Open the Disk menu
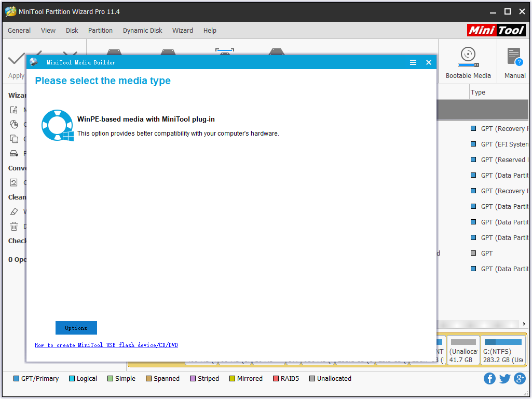This screenshot has height=399, width=532. tap(72, 31)
